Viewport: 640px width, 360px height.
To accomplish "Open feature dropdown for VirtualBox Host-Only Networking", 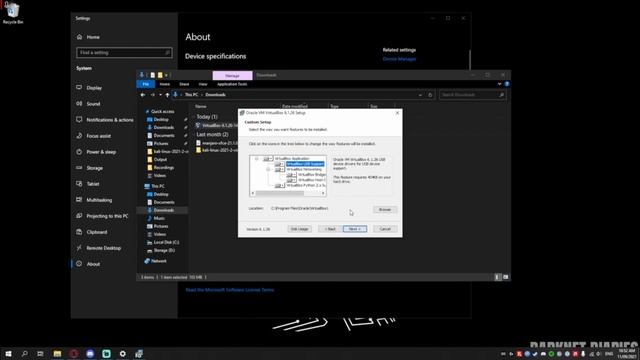I will 291,180.
